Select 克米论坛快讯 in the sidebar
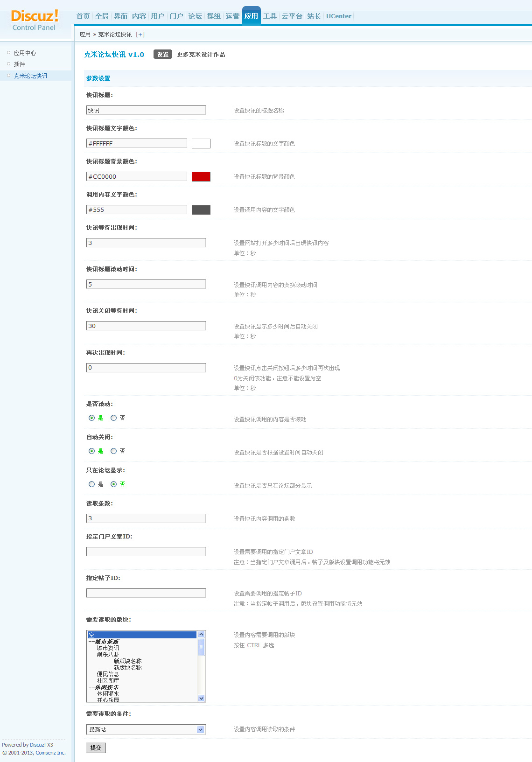The width and height of the screenshot is (532, 762). click(x=30, y=76)
